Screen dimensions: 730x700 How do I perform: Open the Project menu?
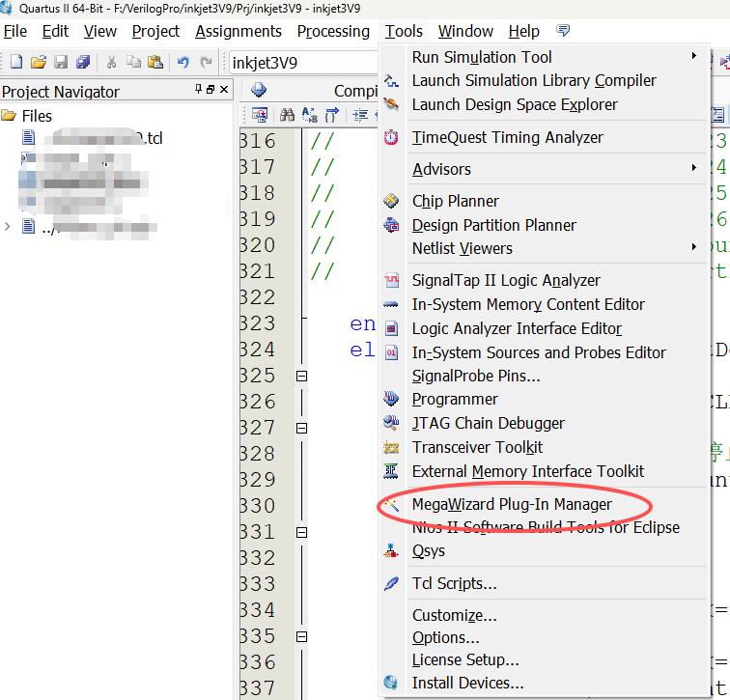point(155,31)
